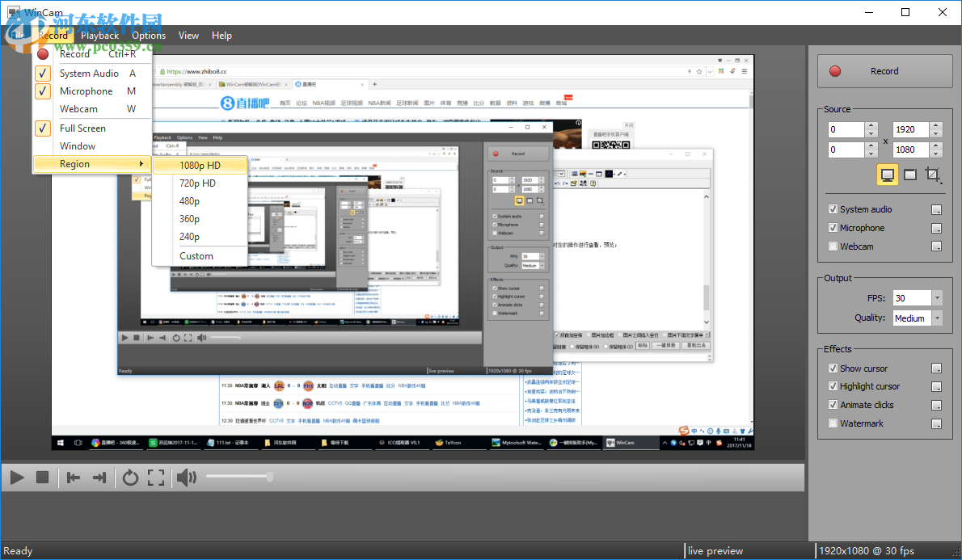Choose 1080p HD region preset
Image resolution: width=962 pixels, height=560 pixels.
click(x=200, y=165)
